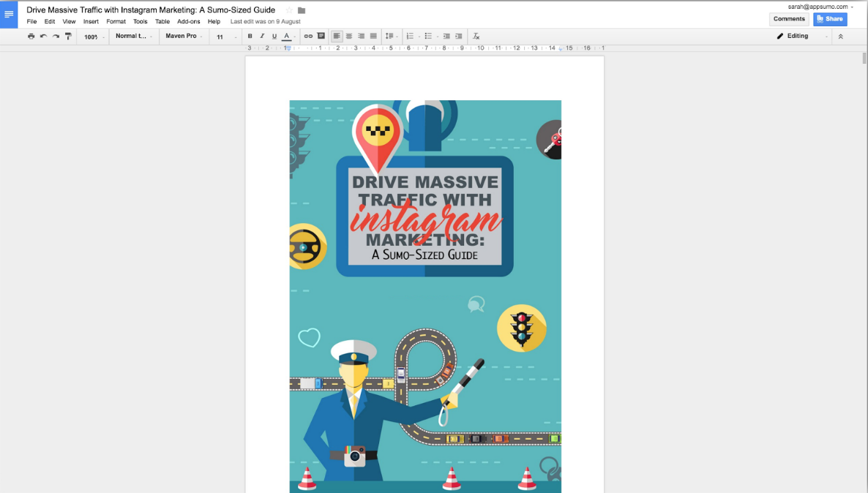868x493 pixels.
Task: Open the Editing mode dropdown
Action: (x=802, y=36)
